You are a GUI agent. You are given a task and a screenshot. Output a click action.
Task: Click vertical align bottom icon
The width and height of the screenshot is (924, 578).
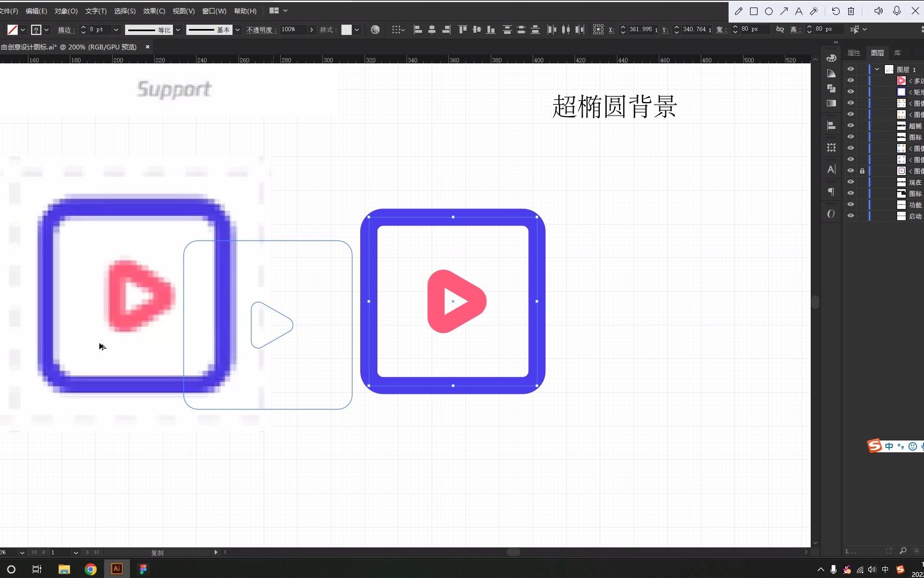click(x=491, y=30)
